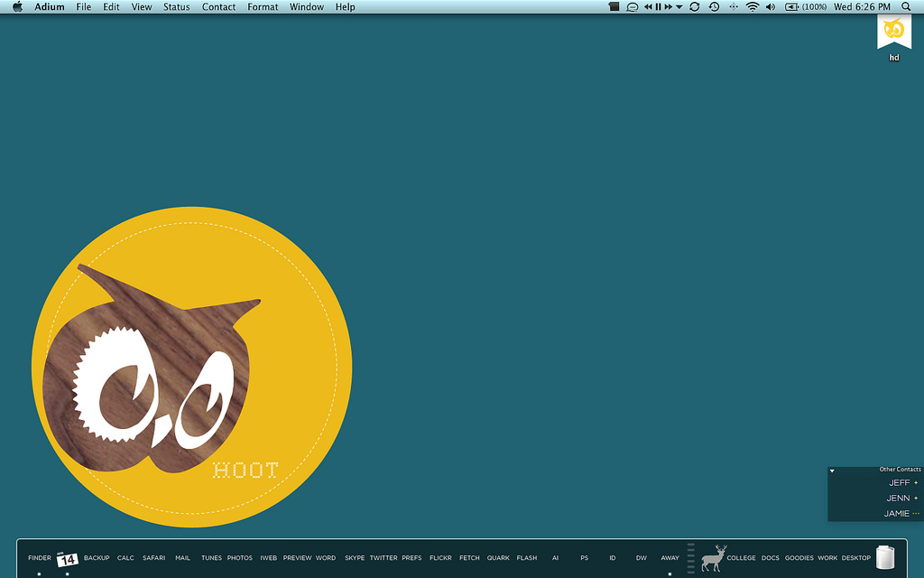
Task: Open FLASH dock item
Action: point(527,558)
